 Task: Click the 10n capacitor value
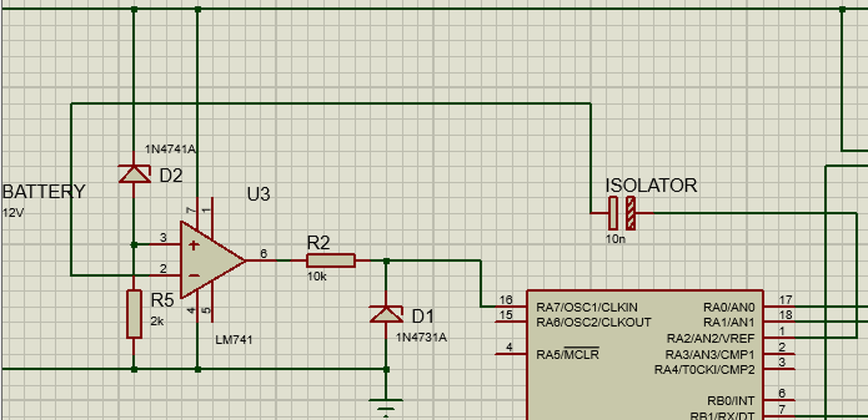616,238
